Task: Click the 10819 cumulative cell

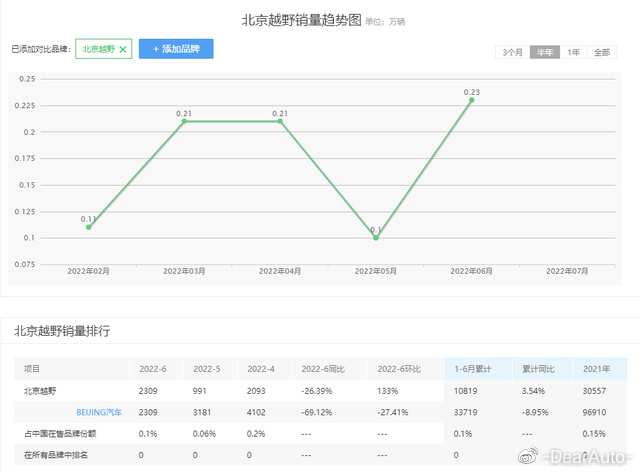Action: [465, 391]
